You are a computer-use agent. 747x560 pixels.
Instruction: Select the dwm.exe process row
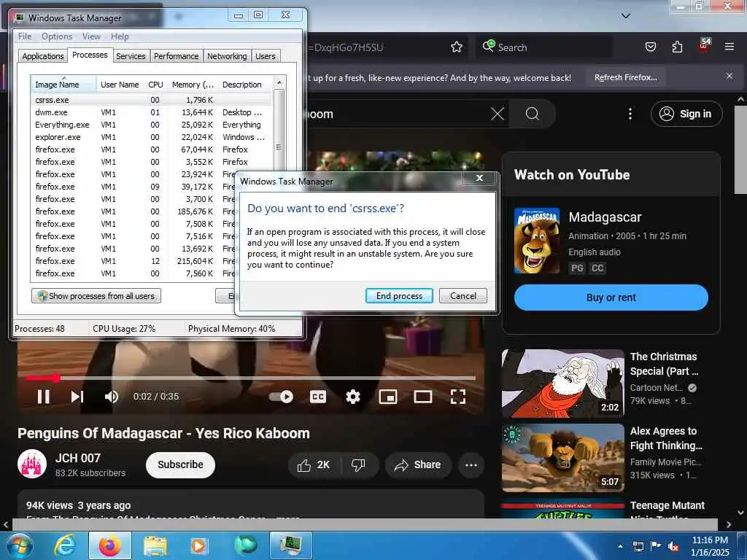tap(152, 112)
